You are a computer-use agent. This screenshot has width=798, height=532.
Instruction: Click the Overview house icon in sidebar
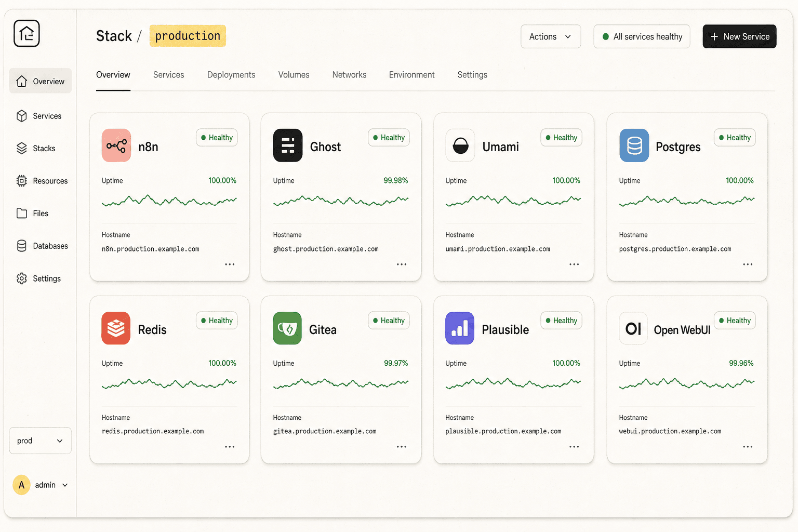click(22, 81)
